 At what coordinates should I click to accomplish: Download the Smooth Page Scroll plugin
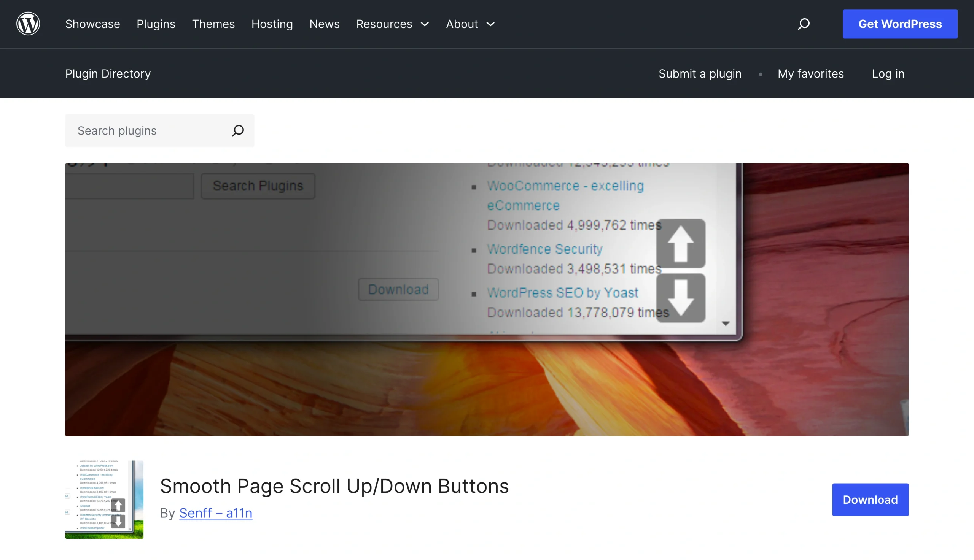pyautogui.click(x=870, y=499)
